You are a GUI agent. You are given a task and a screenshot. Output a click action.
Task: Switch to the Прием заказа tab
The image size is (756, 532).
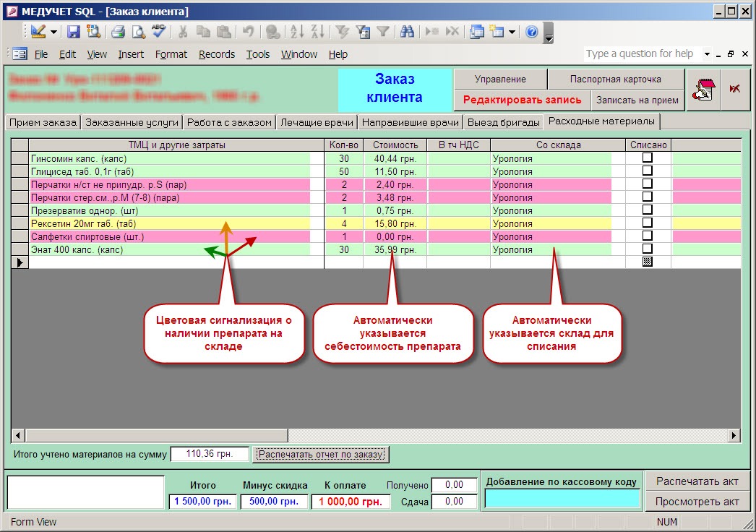tap(43, 122)
